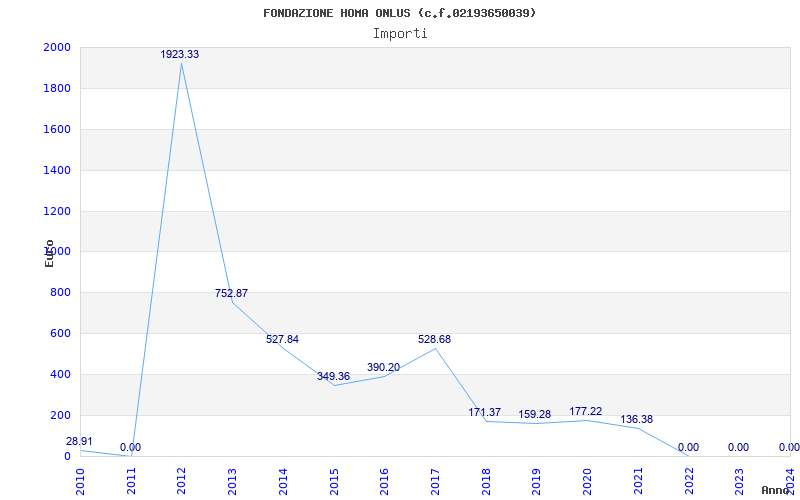The width and height of the screenshot is (800, 500).
Task: Click the 800 y-axis tick label
Action: click(60, 292)
